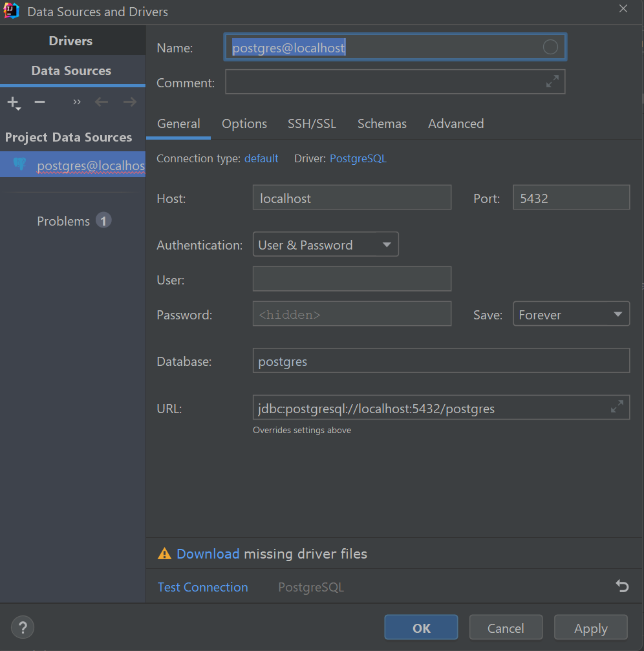This screenshot has height=651, width=644.
Task: Open the Advanced tab
Action: coord(456,123)
